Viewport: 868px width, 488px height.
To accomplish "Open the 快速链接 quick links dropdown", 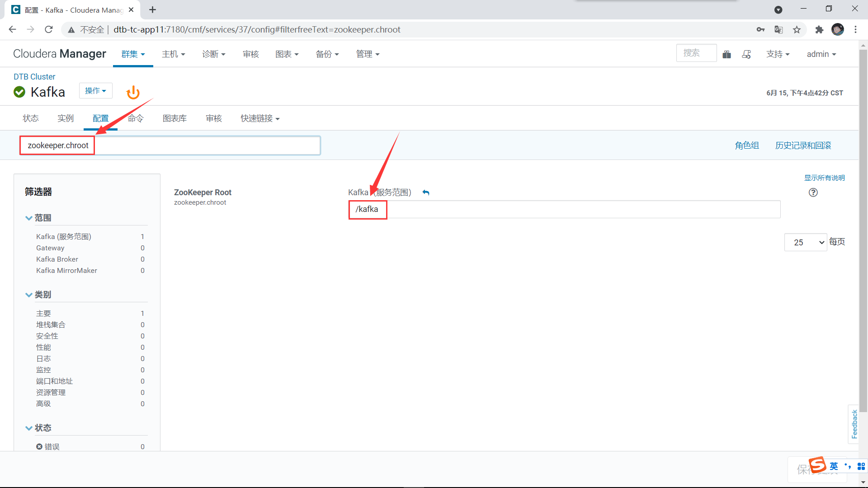I will 260,118.
